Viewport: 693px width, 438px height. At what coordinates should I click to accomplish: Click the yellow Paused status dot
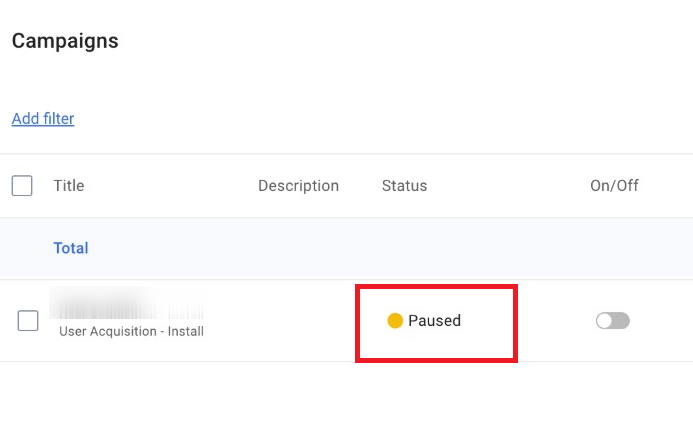click(x=395, y=321)
